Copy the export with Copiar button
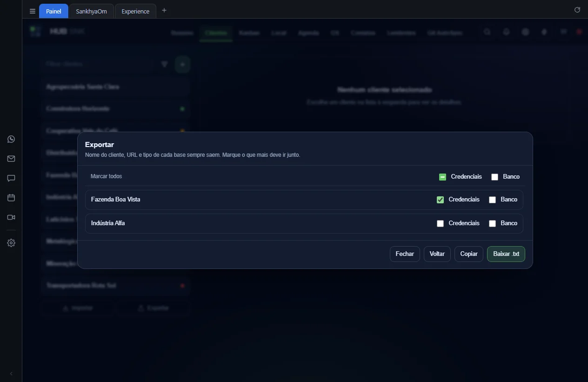Image resolution: width=588 pixels, height=382 pixels. click(469, 254)
